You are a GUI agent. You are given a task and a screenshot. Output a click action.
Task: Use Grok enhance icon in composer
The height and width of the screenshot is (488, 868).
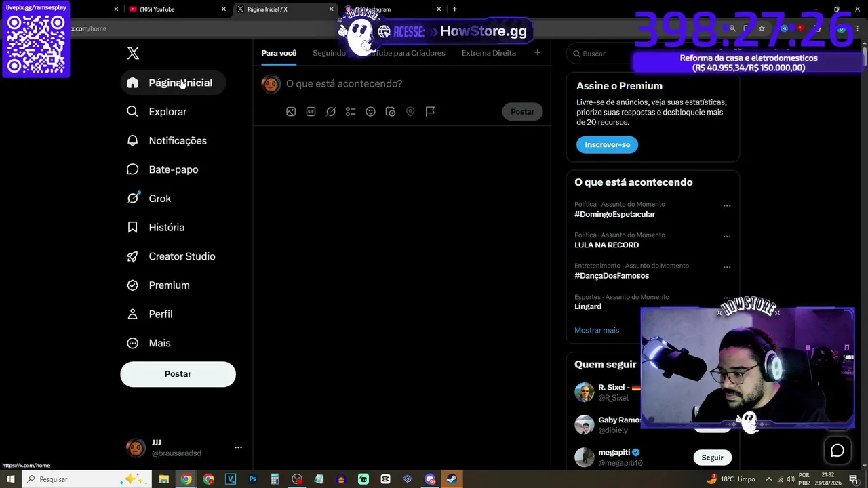[x=331, y=112]
